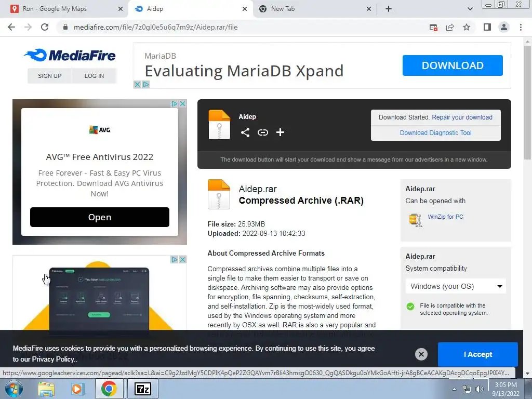Screen dimensions: 532x399
Task: Add Aidep to your MediaFire account
Action: [x=280, y=132]
